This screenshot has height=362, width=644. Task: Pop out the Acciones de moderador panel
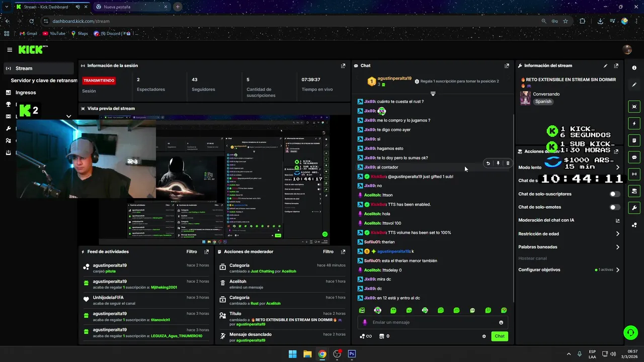pyautogui.click(x=343, y=251)
